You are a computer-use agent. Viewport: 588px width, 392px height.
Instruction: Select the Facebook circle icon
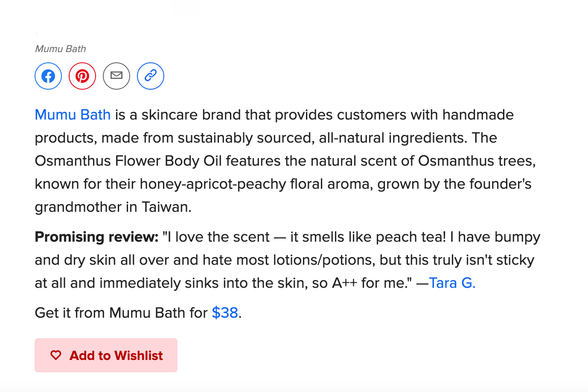[x=48, y=76]
